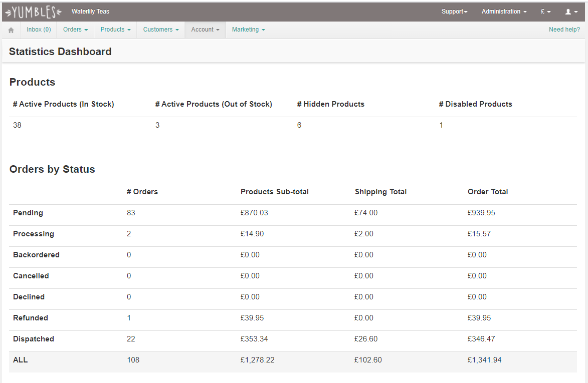
Task: Expand the Administration dropdown
Action: pos(503,11)
